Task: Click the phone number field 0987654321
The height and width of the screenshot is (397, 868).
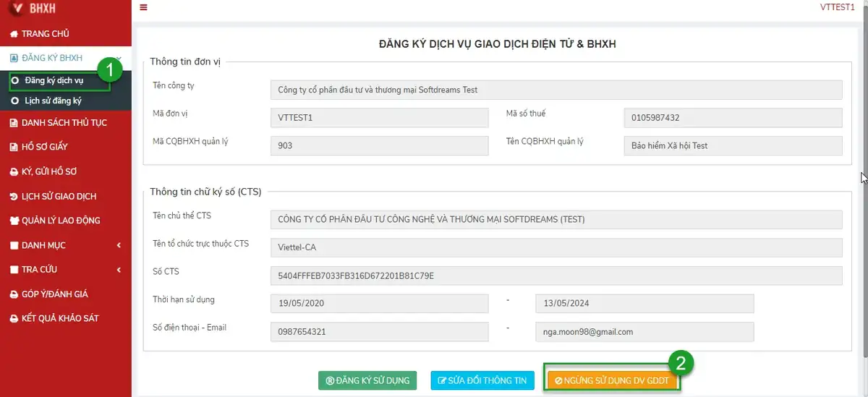Action: pos(380,332)
